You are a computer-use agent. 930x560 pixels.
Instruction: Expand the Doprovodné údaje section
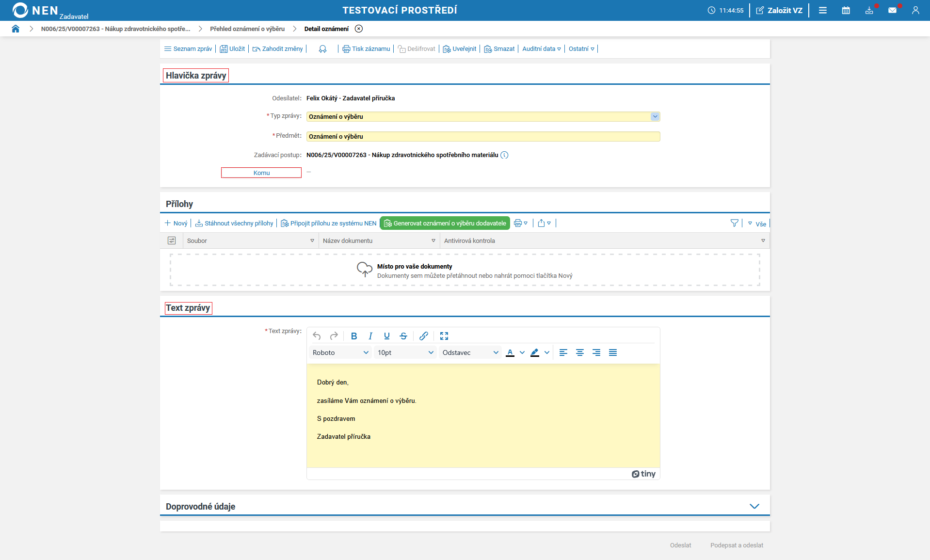754,506
